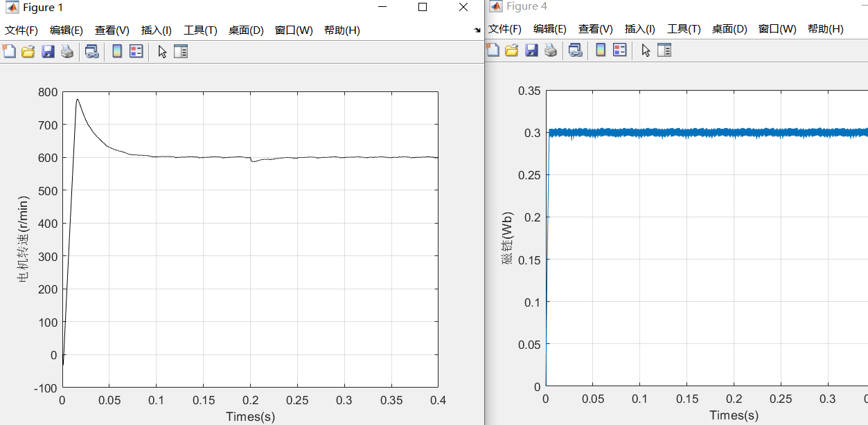Save the plot in Figure 1
Image resolution: width=868 pixels, height=425 pixels.
47,51
